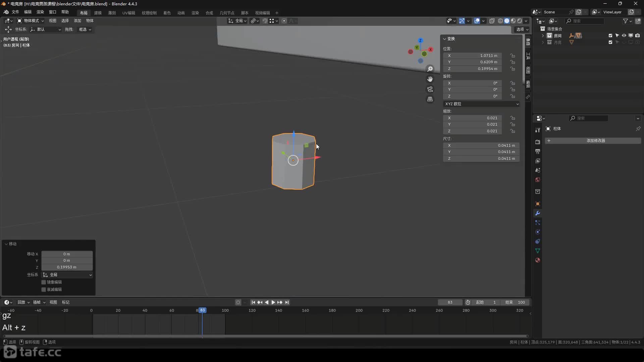Viewport: 644px width, 362px height.
Task: Enable 镜像编辑 checkbox in move panel
Action: pos(44,282)
